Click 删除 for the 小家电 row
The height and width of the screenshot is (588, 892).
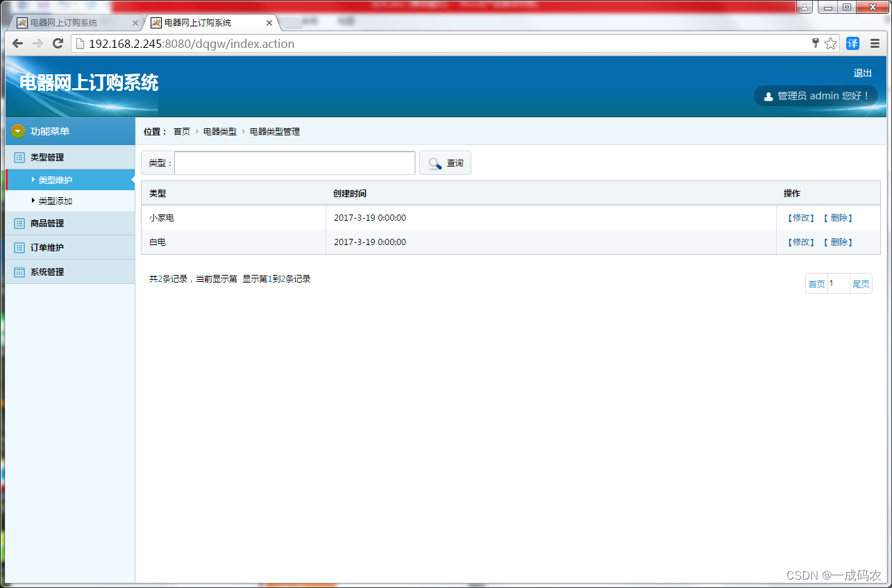[x=839, y=218]
